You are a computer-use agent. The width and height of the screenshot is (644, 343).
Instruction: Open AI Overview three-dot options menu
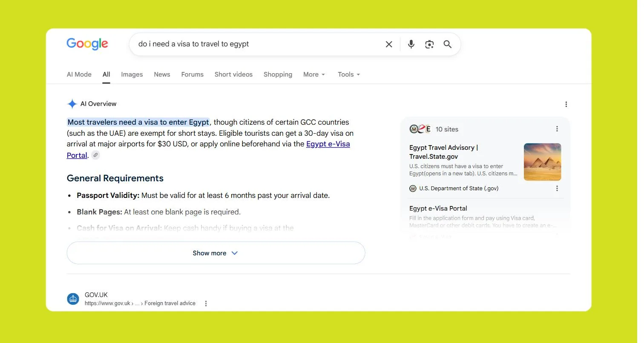566,104
